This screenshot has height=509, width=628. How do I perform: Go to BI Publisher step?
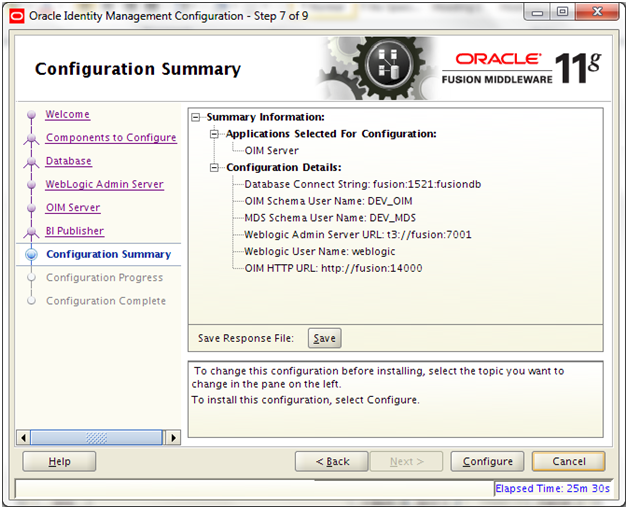pyautogui.click(x=74, y=231)
